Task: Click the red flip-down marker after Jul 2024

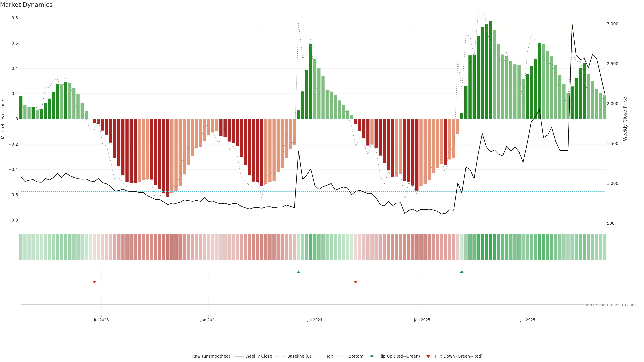Action: click(x=356, y=282)
